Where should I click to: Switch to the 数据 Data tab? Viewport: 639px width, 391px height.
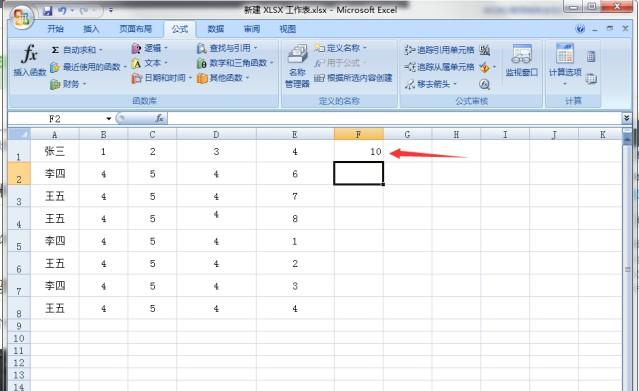216,29
